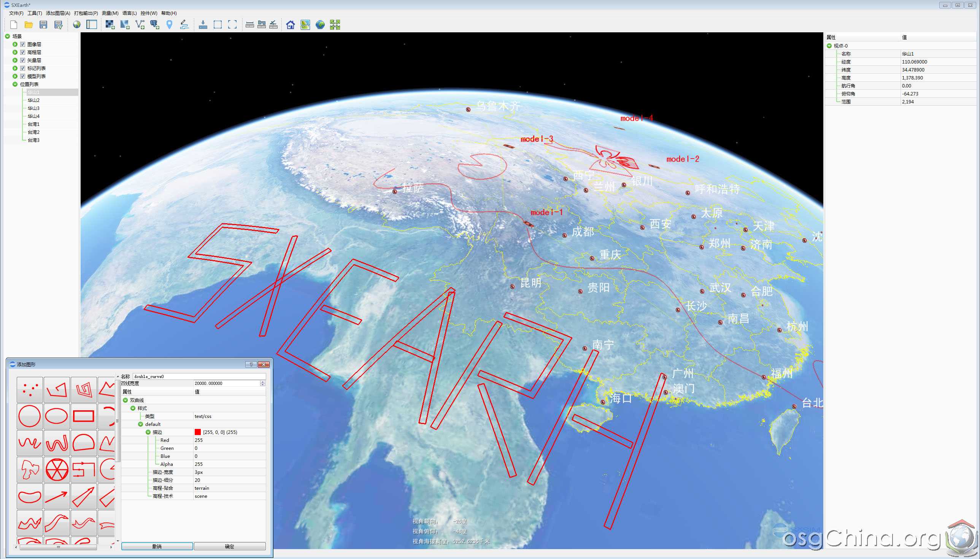Image resolution: width=980 pixels, height=559 pixels.
Task: Open the 工具(T) menu
Action: click(35, 13)
